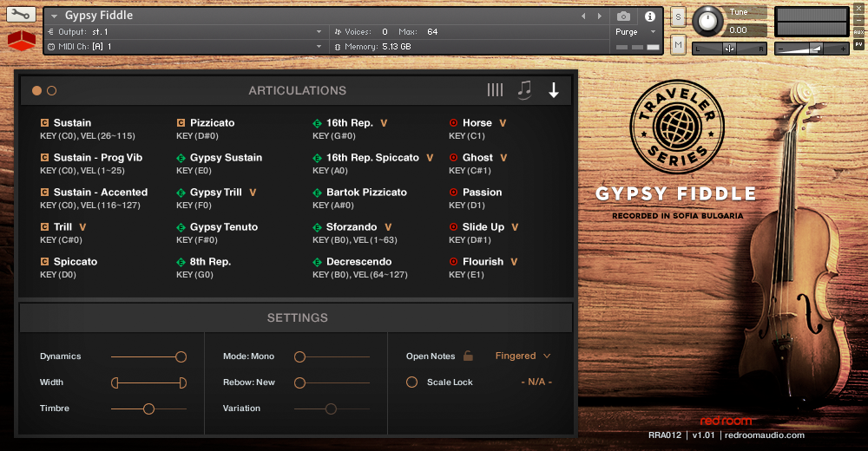
Task: Expand the Fingered dropdown menu
Action: click(523, 356)
